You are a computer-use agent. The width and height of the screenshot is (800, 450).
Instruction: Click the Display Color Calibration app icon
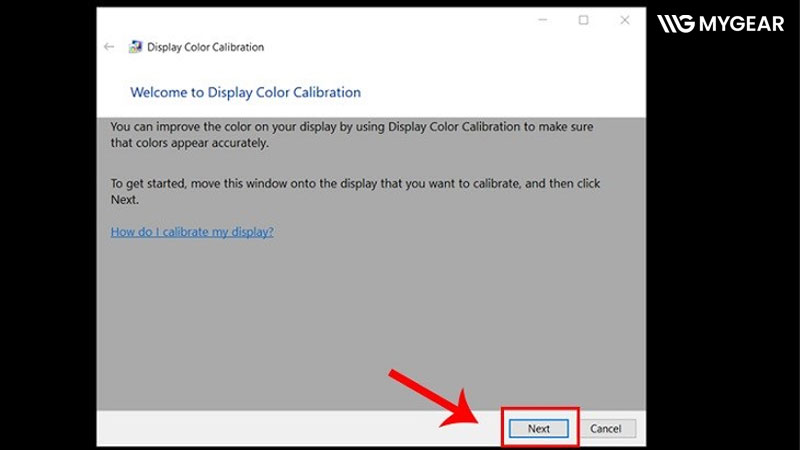(134, 47)
